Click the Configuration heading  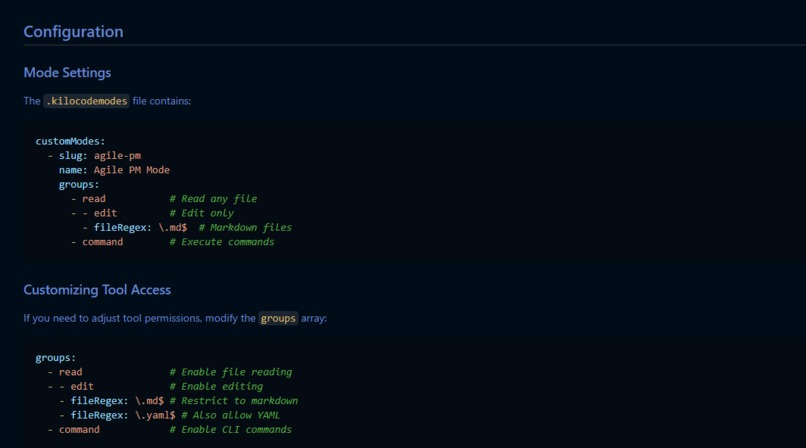74,32
